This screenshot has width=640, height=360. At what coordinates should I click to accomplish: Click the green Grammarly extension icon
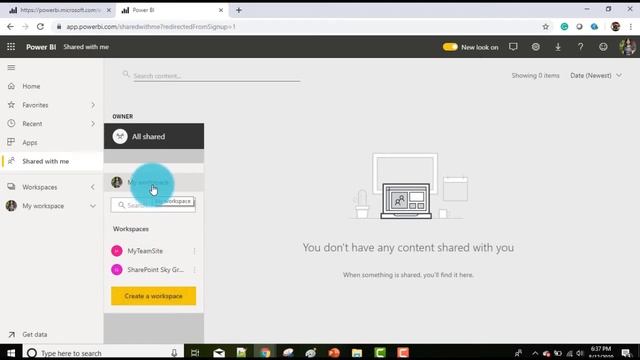click(x=564, y=27)
